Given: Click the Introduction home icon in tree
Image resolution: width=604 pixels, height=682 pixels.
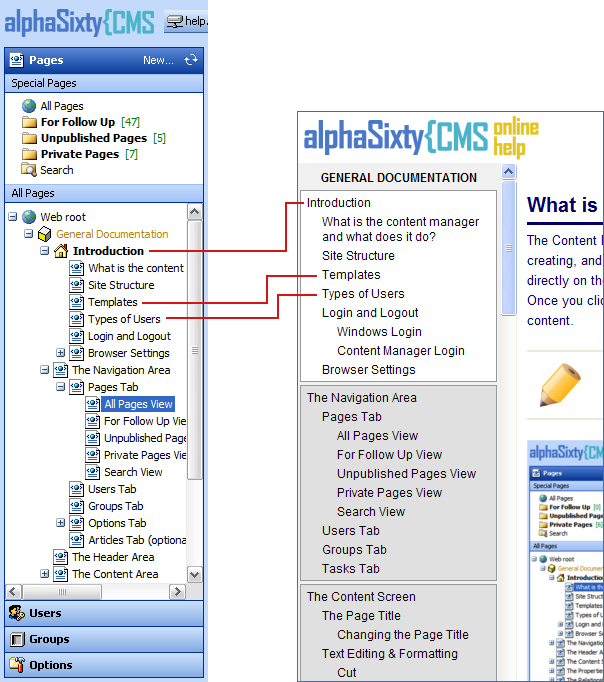Looking at the screenshot, I should 60,251.
